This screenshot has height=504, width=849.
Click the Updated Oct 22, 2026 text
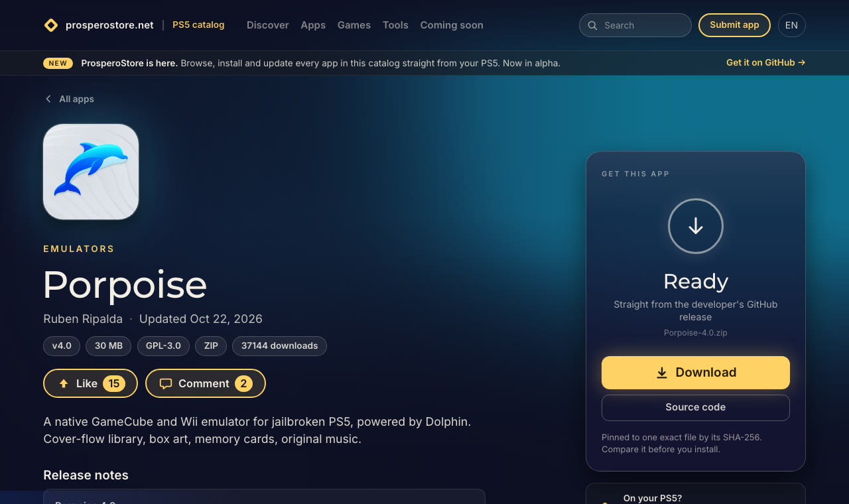[201, 319]
